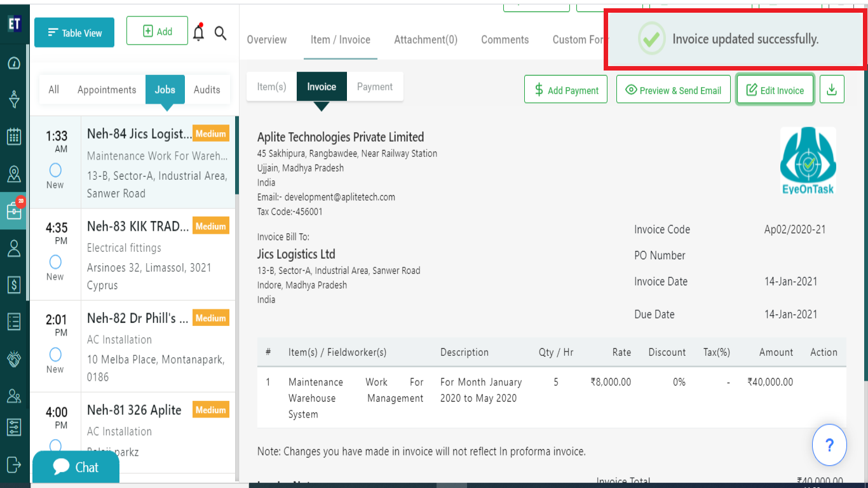Select the Invoice sub-tab
The width and height of the screenshot is (868, 488).
[x=322, y=86]
